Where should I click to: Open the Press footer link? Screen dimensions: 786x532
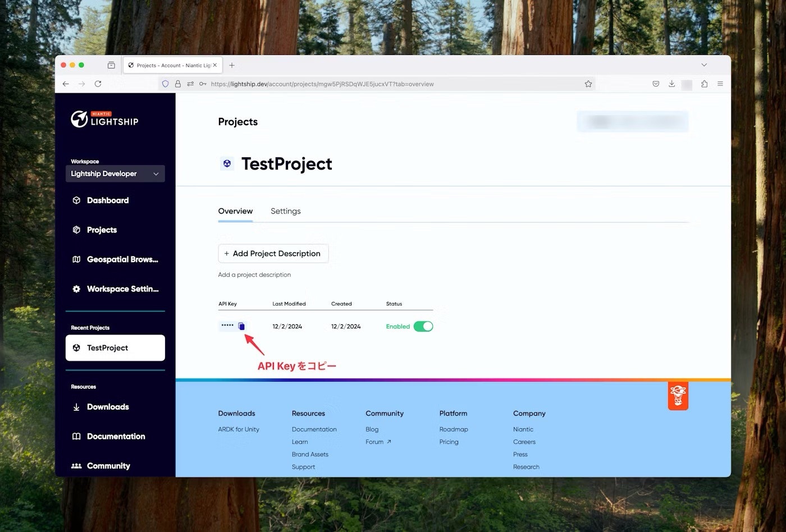click(520, 455)
